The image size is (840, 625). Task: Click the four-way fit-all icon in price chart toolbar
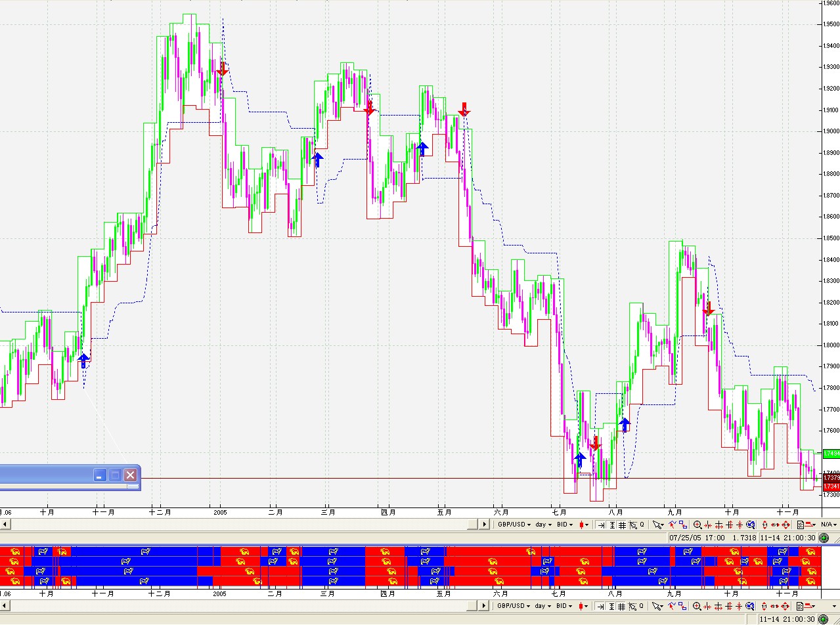(x=785, y=525)
